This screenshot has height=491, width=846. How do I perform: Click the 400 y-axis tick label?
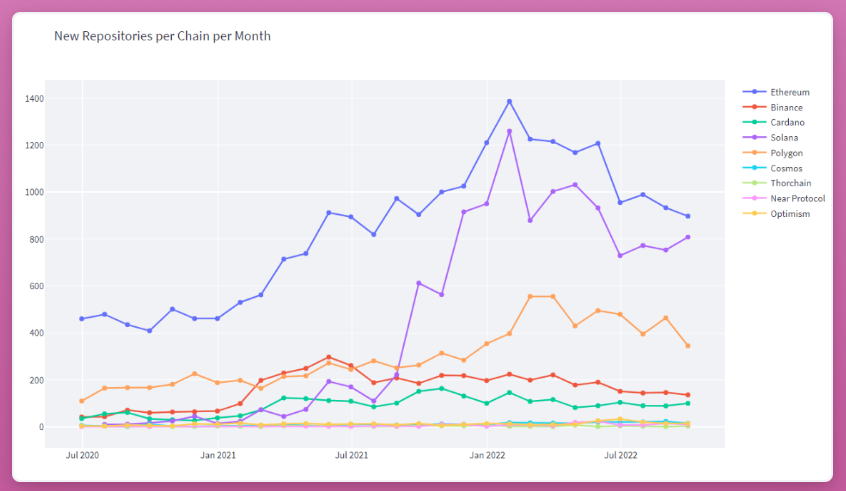37,333
